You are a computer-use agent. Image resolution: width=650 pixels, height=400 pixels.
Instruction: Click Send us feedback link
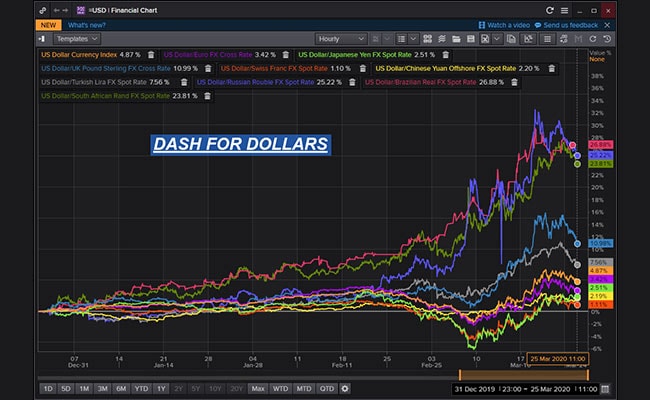pyautogui.click(x=566, y=25)
